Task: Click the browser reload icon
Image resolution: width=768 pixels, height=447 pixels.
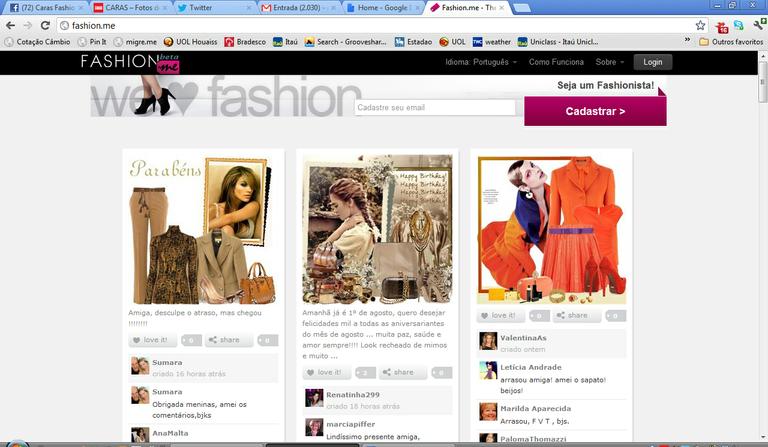Action: 45,25
